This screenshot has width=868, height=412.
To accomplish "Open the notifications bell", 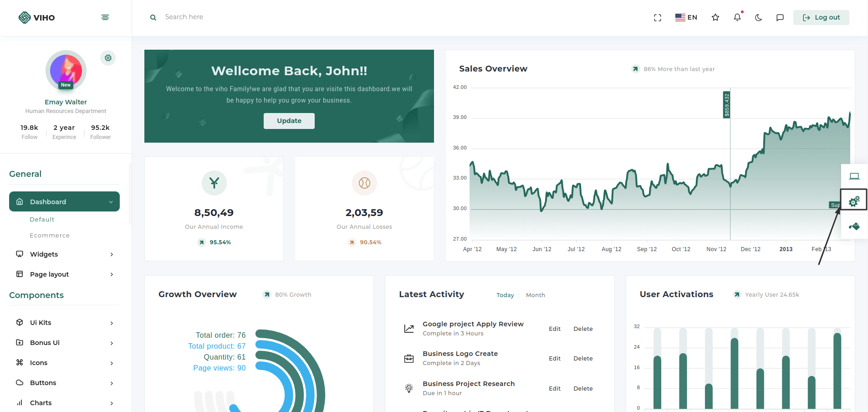I will pyautogui.click(x=737, y=17).
